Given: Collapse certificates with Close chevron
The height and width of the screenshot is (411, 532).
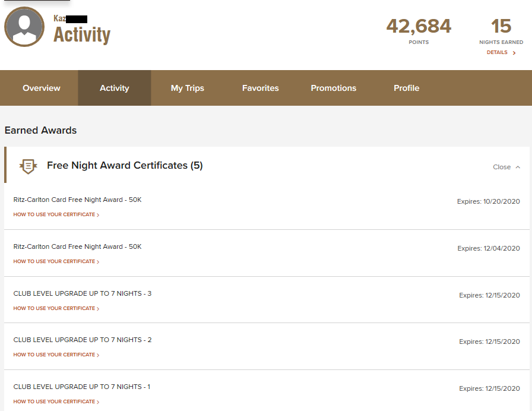Looking at the screenshot, I should pyautogui.click(x=506, y=167).
